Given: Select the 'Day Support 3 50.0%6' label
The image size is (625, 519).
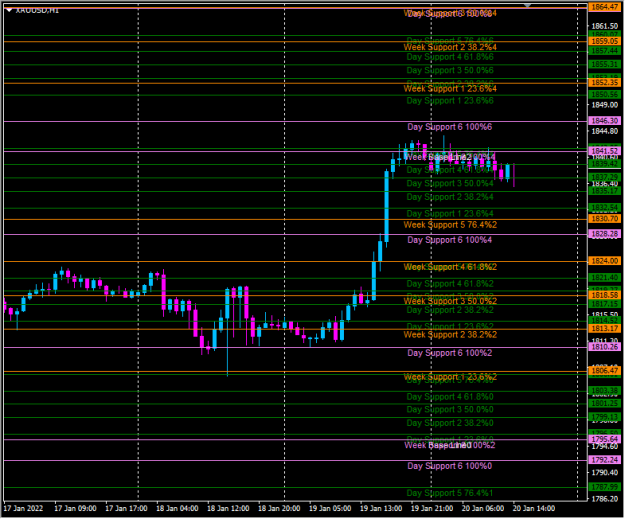Looking at the screenshot, I should pyautogui.click(x=450, y=71).
